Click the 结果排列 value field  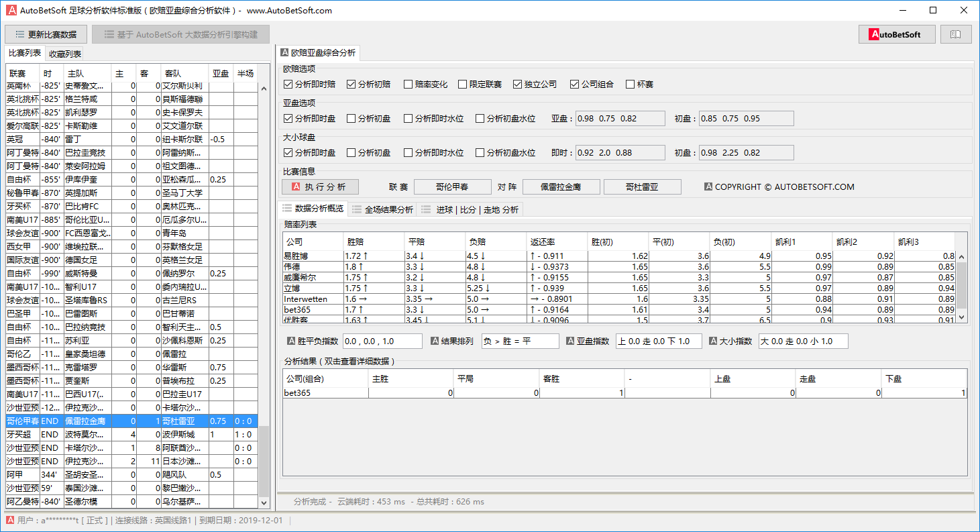point(520,341)
